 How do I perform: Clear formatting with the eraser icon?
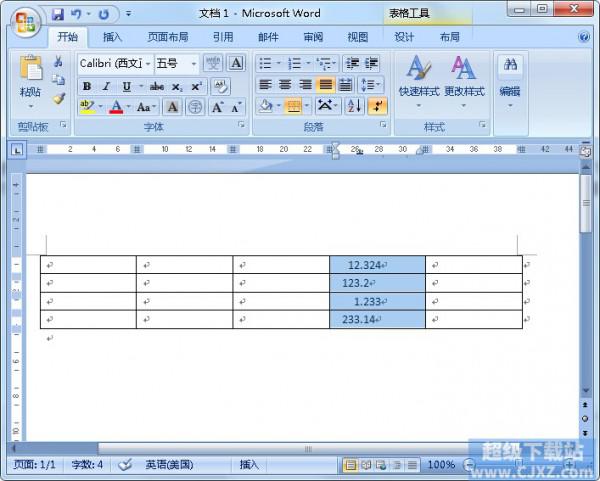point(220,86)
